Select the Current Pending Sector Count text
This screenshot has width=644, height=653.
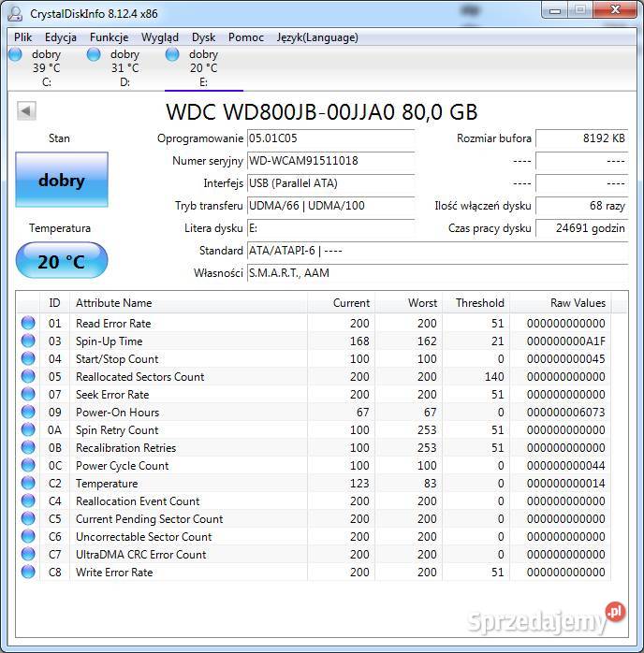[149, 519]
